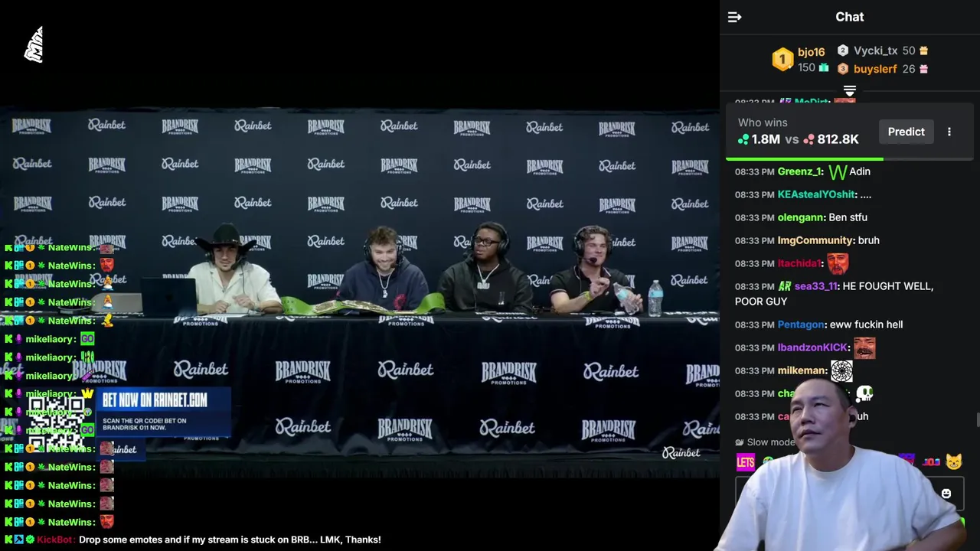Click the face emote in Itachida1's message

pyautogui.click(x=838, y=263)
